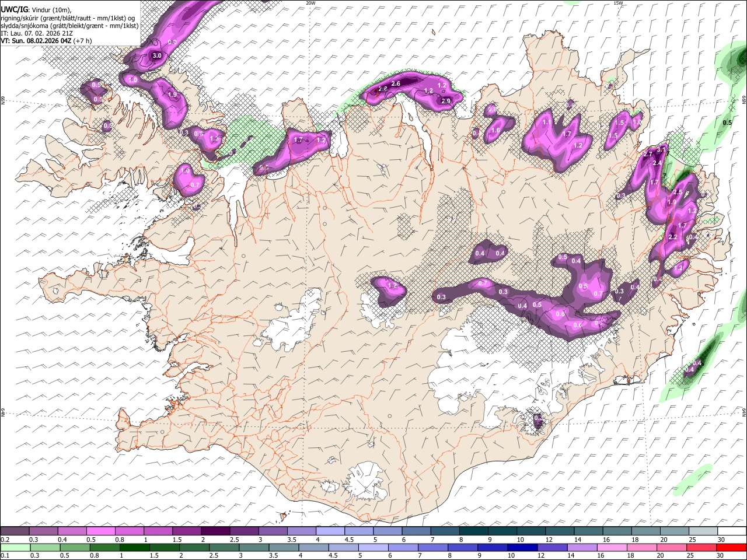Click the '1.1' snowfall value label
Viewport: 747px width, 560px height.
[x=547, y=123]
